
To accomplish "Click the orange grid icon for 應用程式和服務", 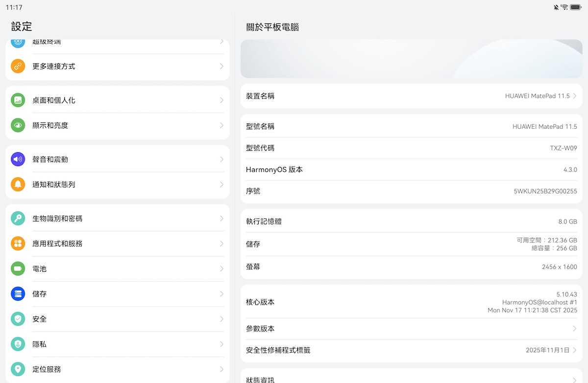I will click(x=18, y=243).
